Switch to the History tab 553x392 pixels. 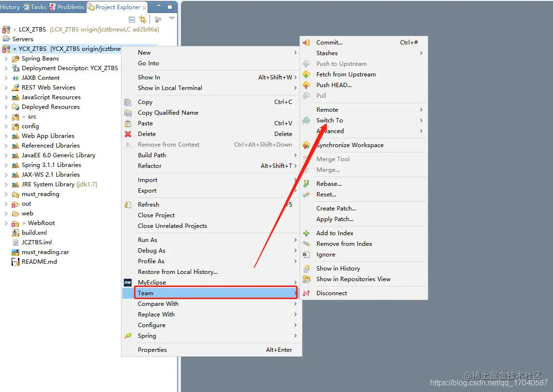click(x=10, y=7)
